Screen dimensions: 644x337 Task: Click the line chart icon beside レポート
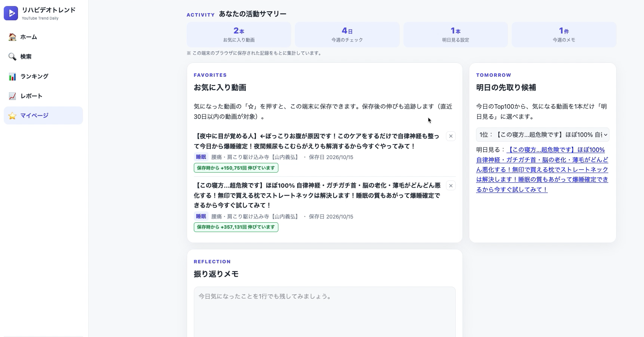12,96
